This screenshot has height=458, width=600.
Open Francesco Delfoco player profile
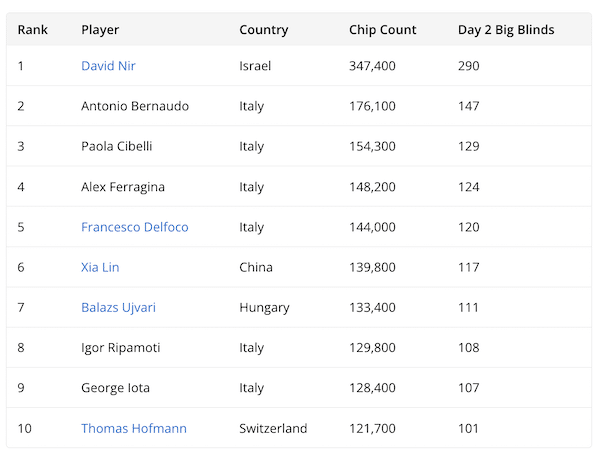[x=134, y=227]
